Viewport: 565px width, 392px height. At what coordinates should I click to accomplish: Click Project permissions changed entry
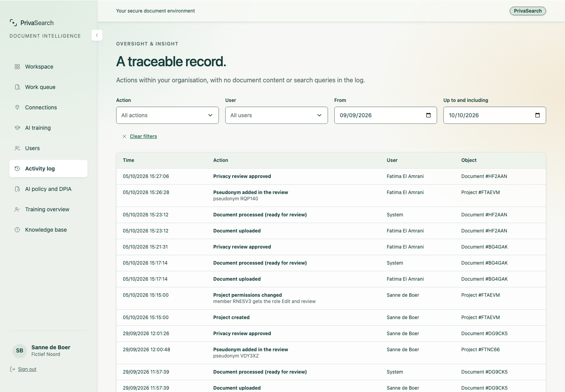click(331, 298)
